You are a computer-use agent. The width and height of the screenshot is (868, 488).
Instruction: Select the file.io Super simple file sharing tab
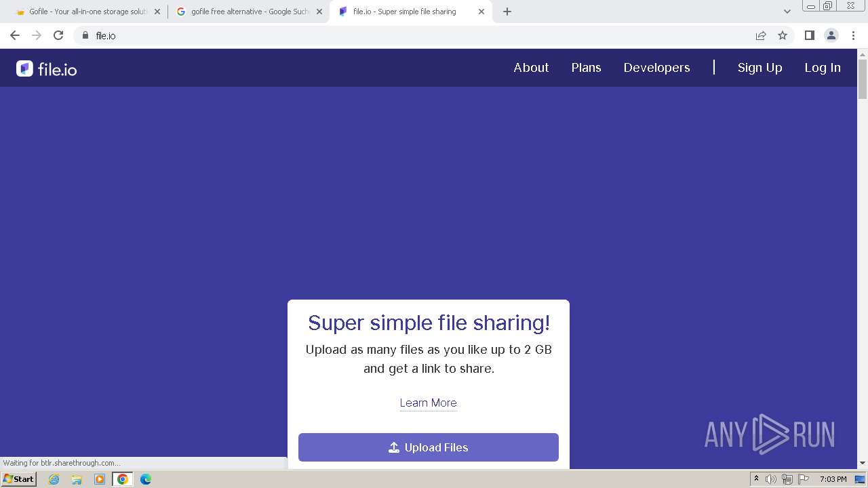pyautogui.click(x=411, y=12)
